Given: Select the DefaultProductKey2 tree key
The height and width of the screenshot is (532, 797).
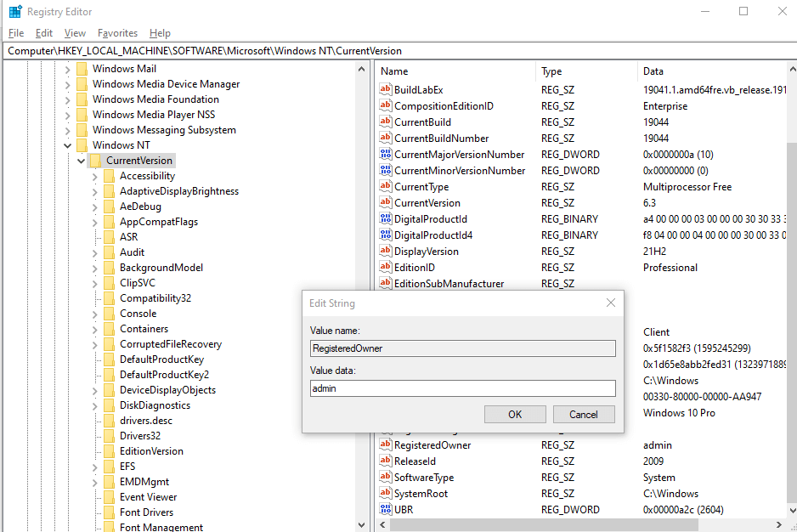Looking at the screenshot, I should (164, 375).
